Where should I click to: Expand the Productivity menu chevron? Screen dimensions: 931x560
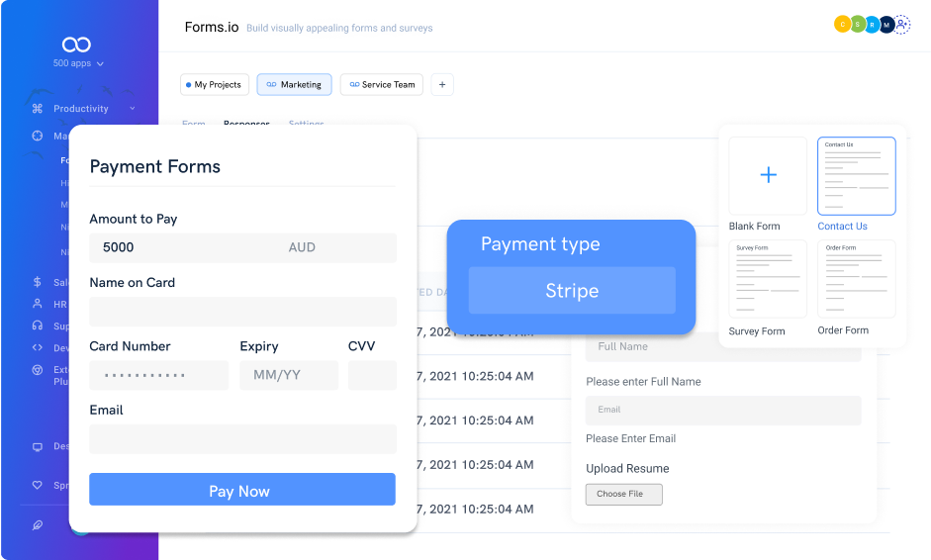pyautogui.click(x=132, y=109)
